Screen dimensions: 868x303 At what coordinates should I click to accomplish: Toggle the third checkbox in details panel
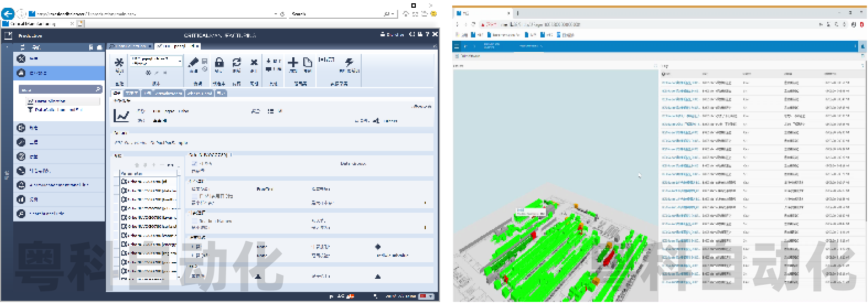coord(194,221)
